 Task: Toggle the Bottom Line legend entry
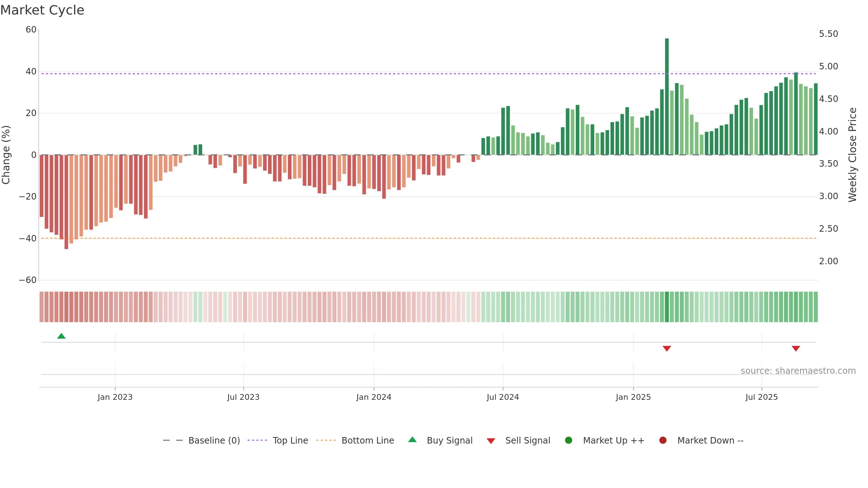pyautogui.click(x=355, y=440)
